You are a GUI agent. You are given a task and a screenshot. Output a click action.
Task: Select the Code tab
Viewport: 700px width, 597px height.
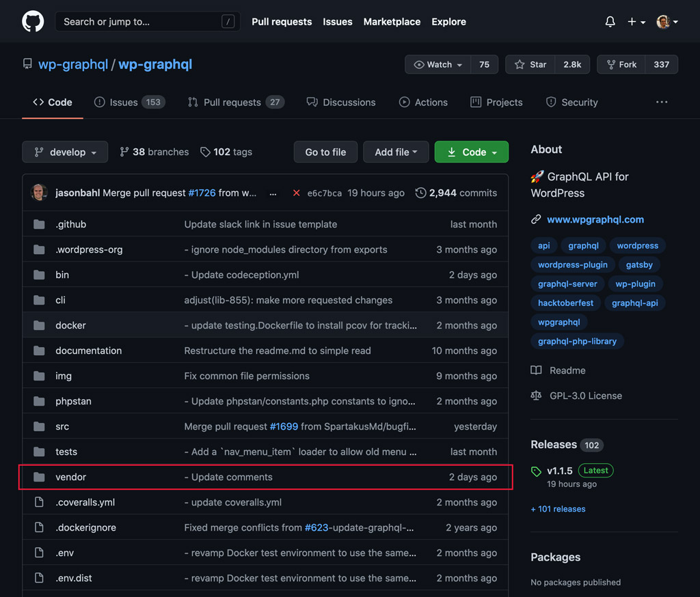[x=53, y=102]
